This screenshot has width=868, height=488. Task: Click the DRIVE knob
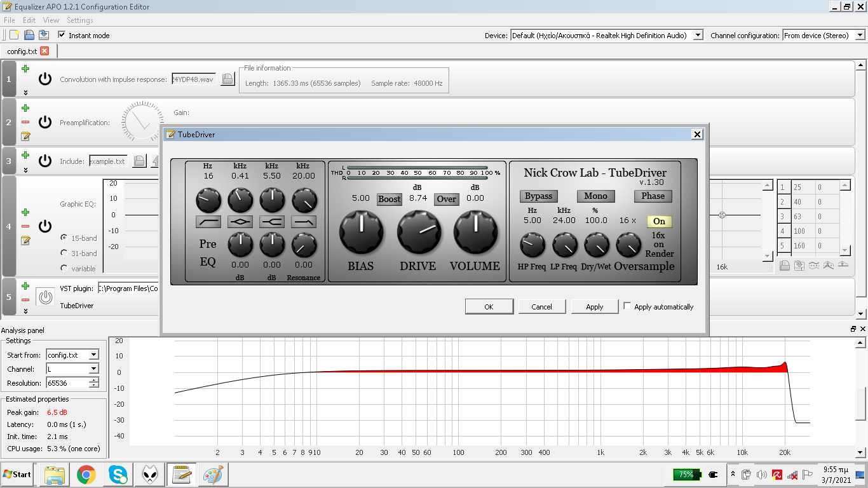419,232
